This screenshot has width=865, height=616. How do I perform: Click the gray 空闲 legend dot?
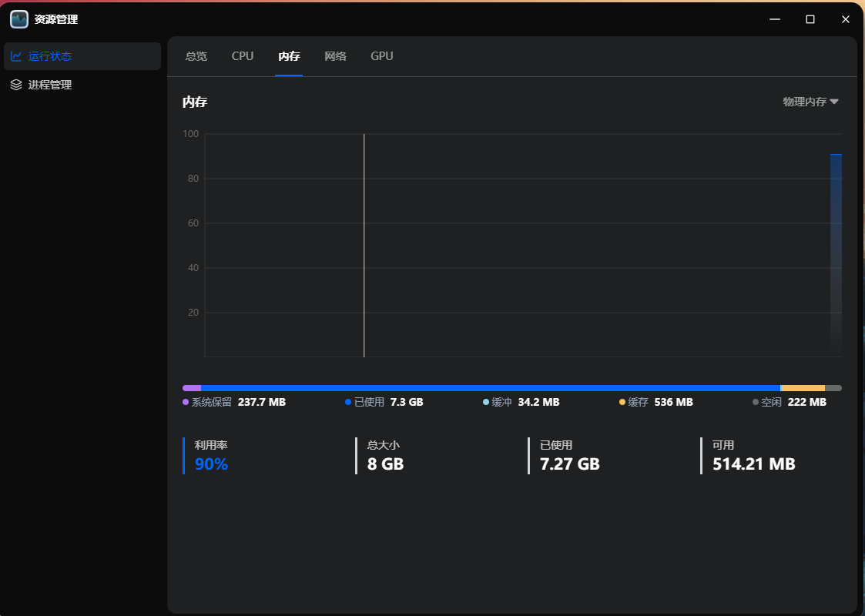pos(756,402)
